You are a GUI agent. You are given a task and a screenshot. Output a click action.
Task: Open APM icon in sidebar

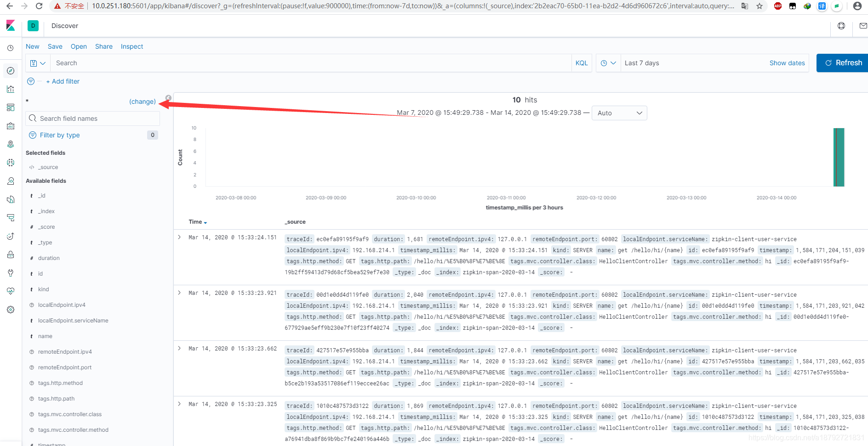coord(11,218)
